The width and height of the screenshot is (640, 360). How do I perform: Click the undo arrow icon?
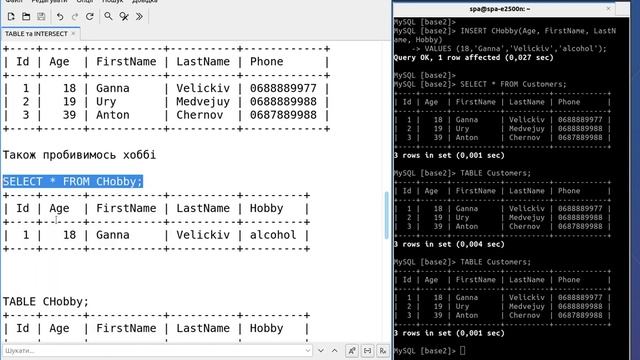(x=60, y=16)
